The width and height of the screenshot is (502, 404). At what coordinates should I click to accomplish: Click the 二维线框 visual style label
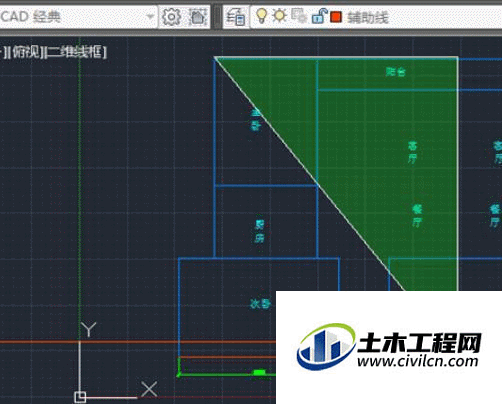tap(75, 52)
